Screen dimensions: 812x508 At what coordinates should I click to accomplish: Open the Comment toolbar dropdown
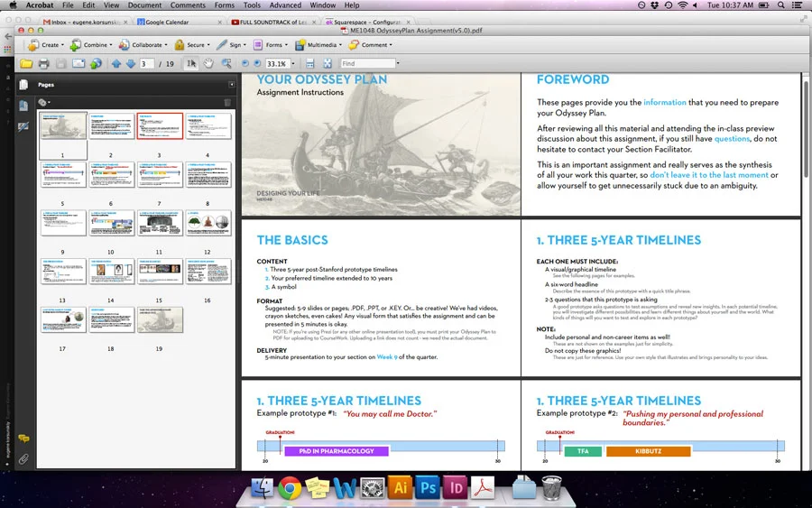tap(370, 45)
